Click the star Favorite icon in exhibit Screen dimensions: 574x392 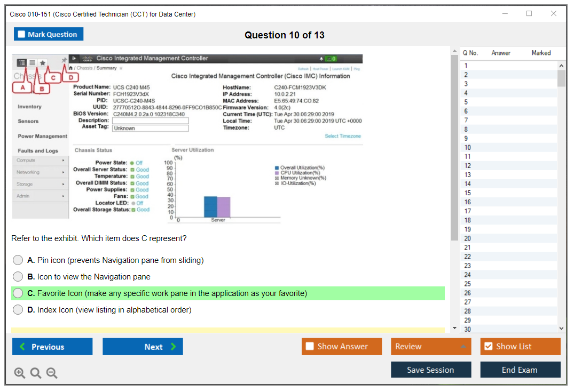43,63
